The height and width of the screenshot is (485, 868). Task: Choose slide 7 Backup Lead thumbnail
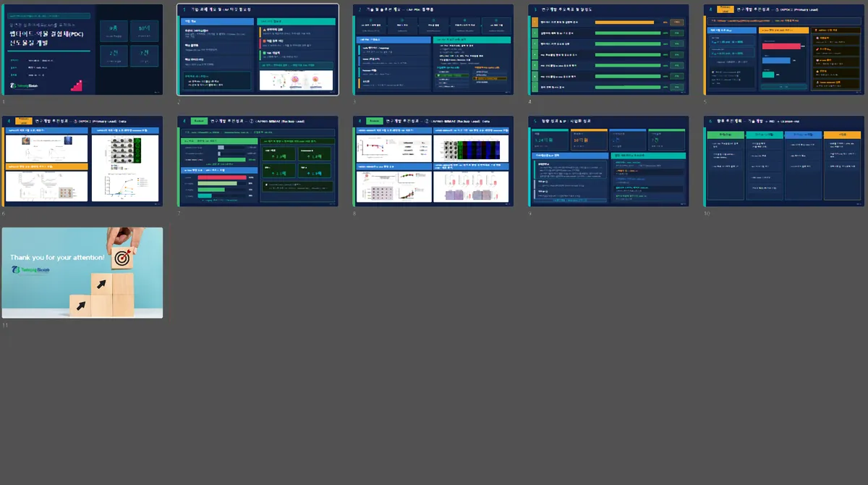258,161
